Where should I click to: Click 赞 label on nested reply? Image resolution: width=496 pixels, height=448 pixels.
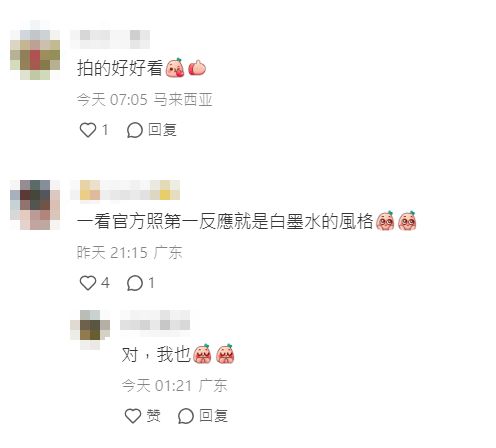click(x=154, y=416)
